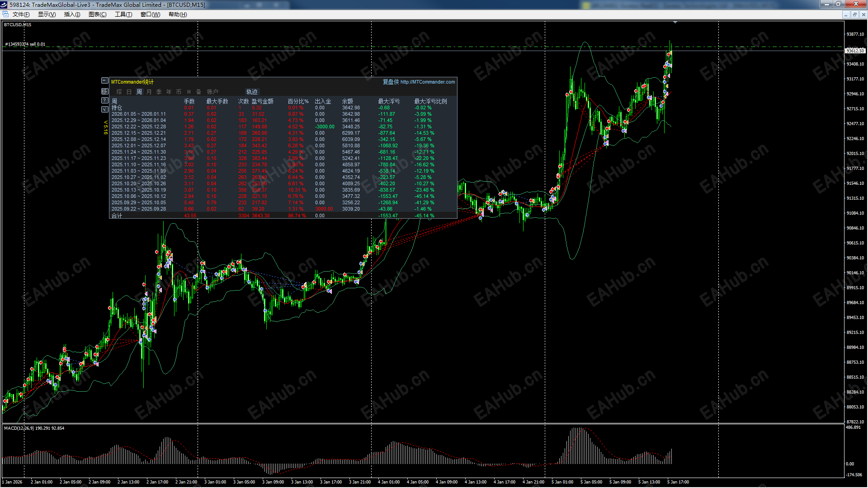The height and width of the screenshot is (488, 868).
Task: Toggle the 轨迹 trajectory button
Action: 252,92
